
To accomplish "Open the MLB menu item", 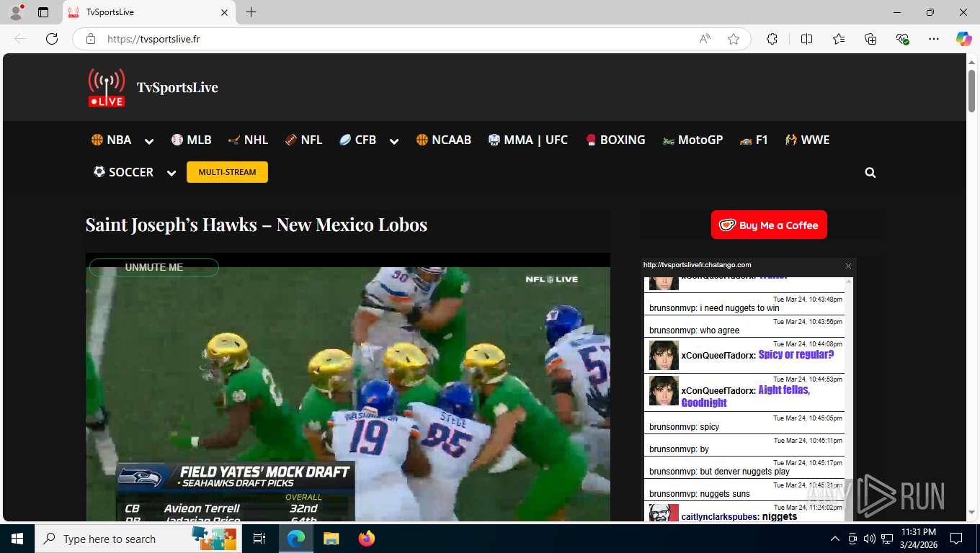I will (191, 140).
